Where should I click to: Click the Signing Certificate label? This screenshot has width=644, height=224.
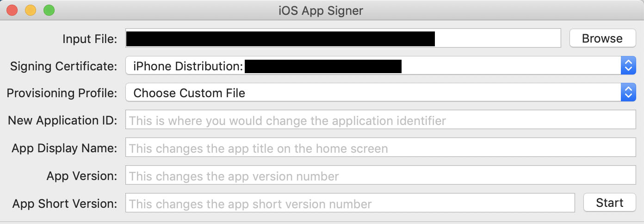click(x=64, y=66)
